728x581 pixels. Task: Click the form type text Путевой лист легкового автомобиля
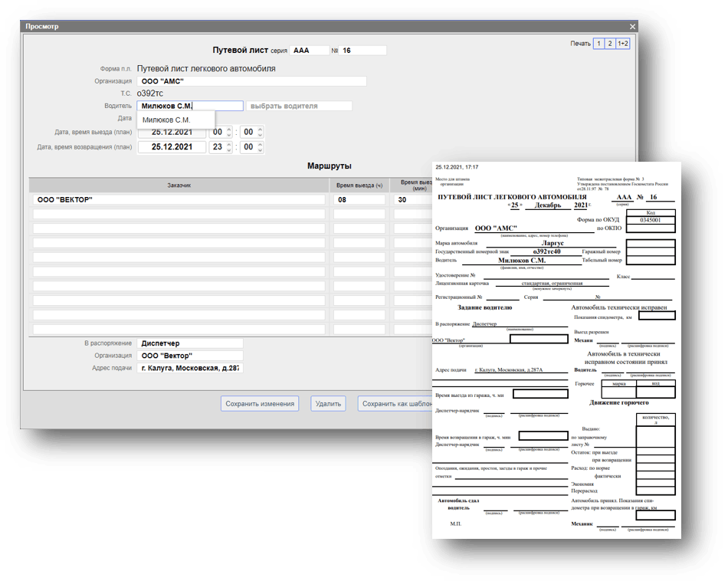[x=206, y=69]
